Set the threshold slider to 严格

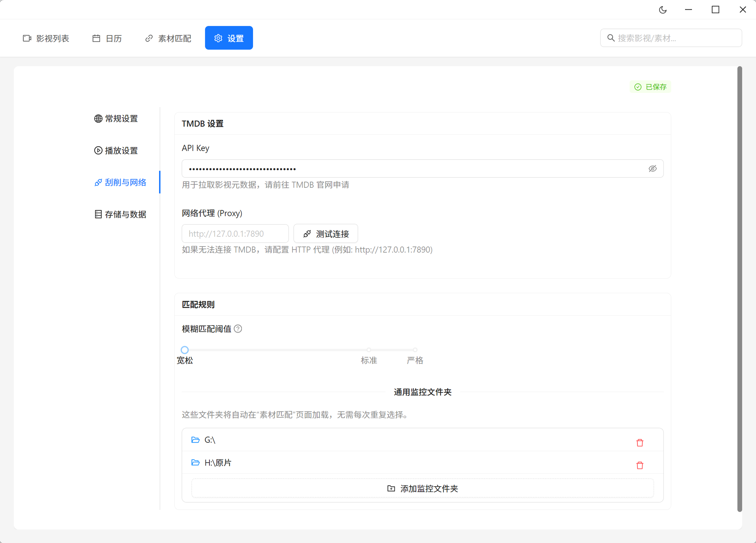click(x=415, y=350)
